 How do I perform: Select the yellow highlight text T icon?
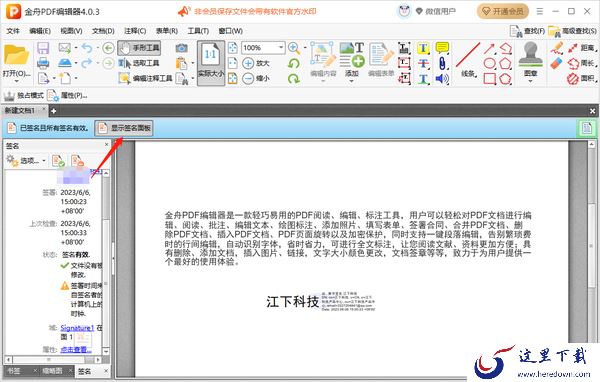pos(423,48)
